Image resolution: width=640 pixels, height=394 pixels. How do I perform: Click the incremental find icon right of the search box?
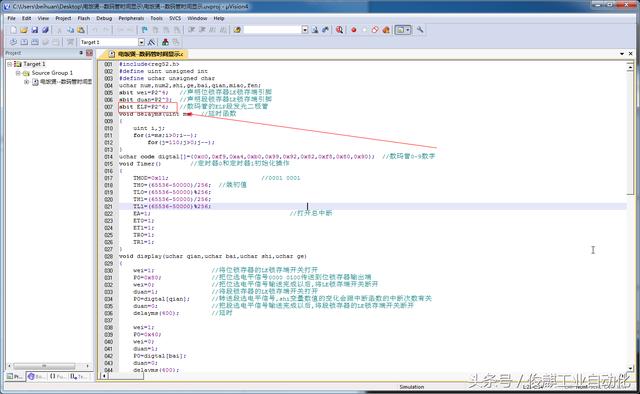(x=325, y=30)
